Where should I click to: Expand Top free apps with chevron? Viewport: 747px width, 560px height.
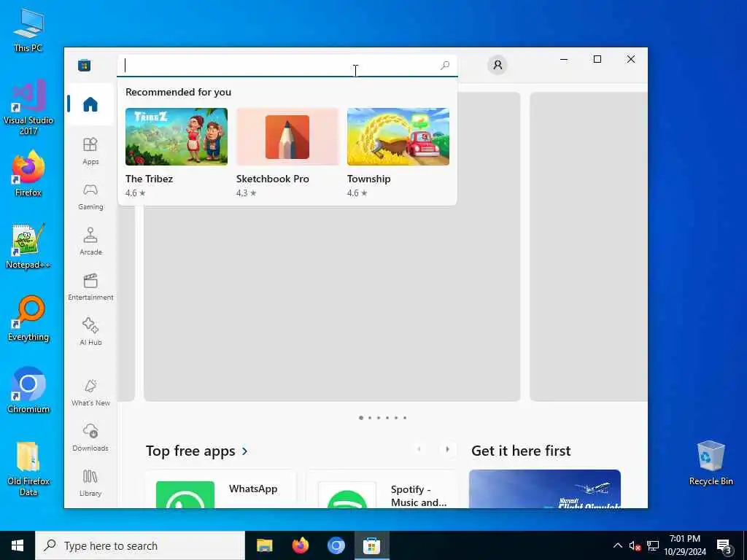point(245,451)
